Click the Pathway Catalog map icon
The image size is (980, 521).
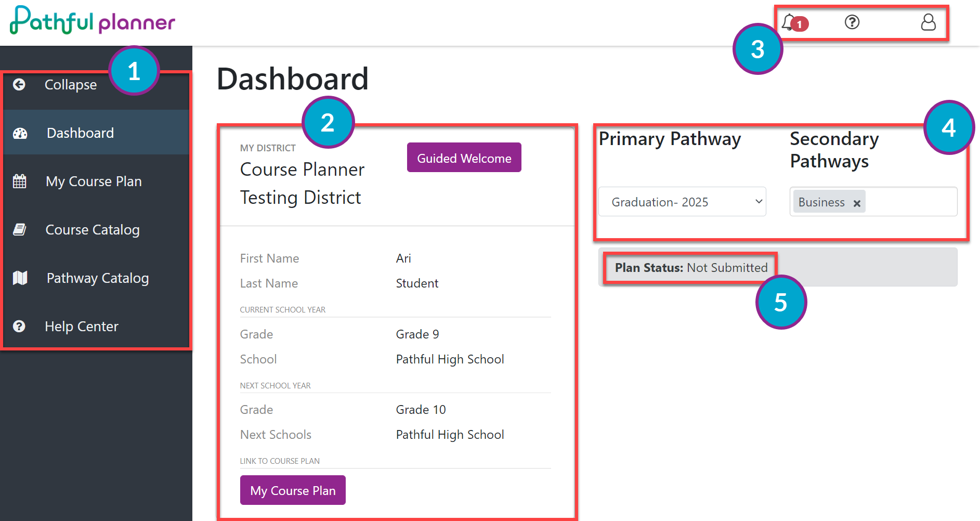(x=20, y=278)
